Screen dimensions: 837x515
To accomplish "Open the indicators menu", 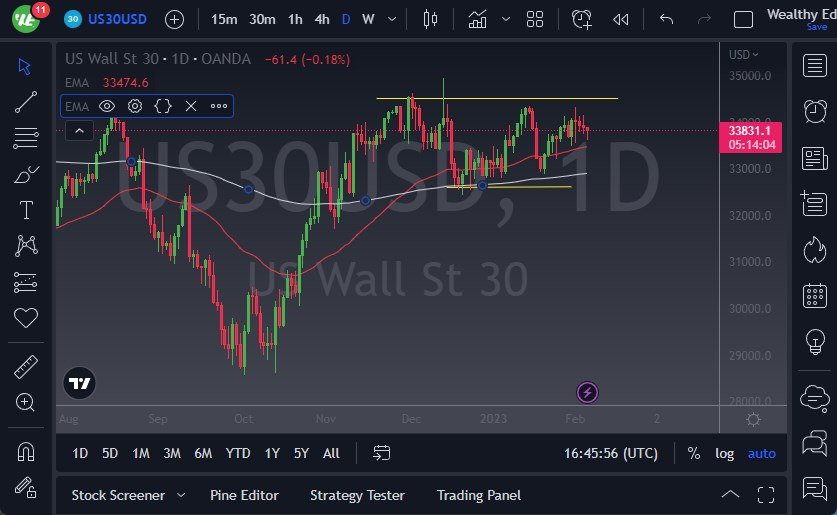I will [477, 20].
